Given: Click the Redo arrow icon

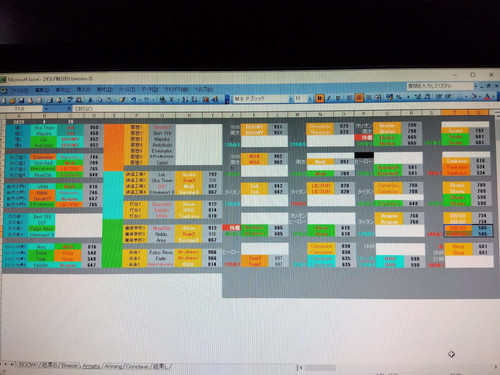Looking at the screenshot, I should click(147, 100).
